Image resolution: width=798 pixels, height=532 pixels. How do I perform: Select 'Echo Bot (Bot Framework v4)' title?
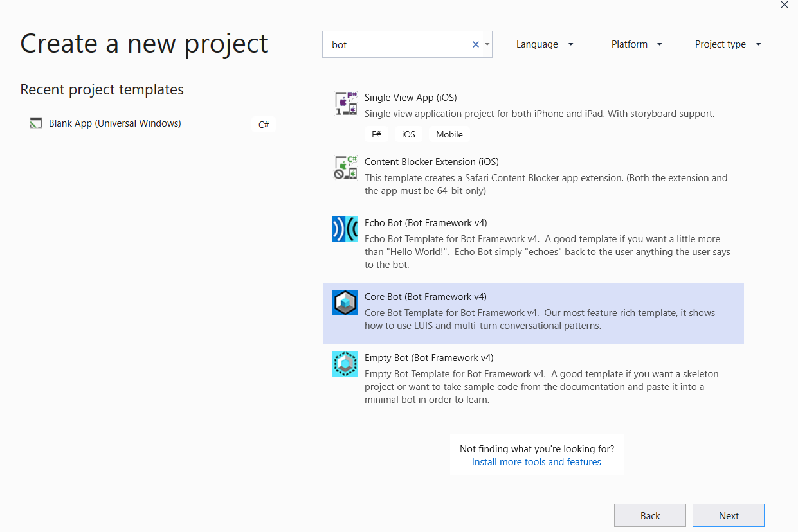(x=426, y=223)
